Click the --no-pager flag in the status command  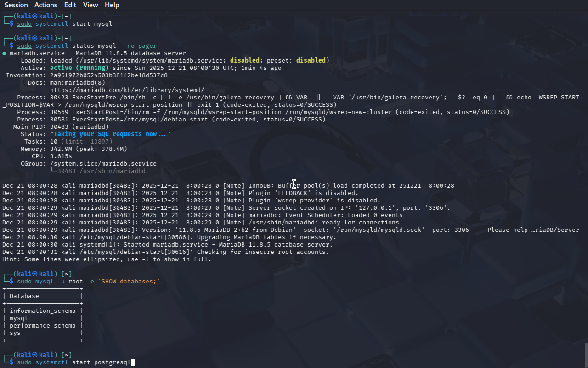tap(138, 46)
